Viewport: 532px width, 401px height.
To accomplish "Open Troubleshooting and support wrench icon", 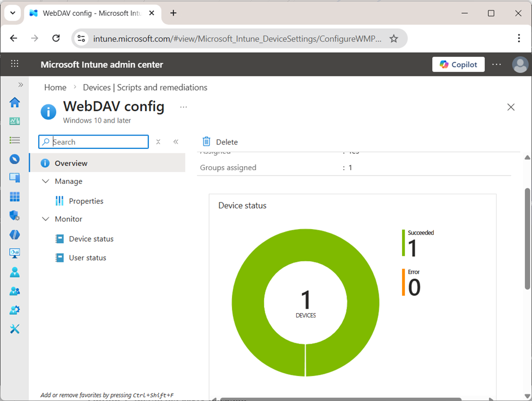I will coord(15,328).
